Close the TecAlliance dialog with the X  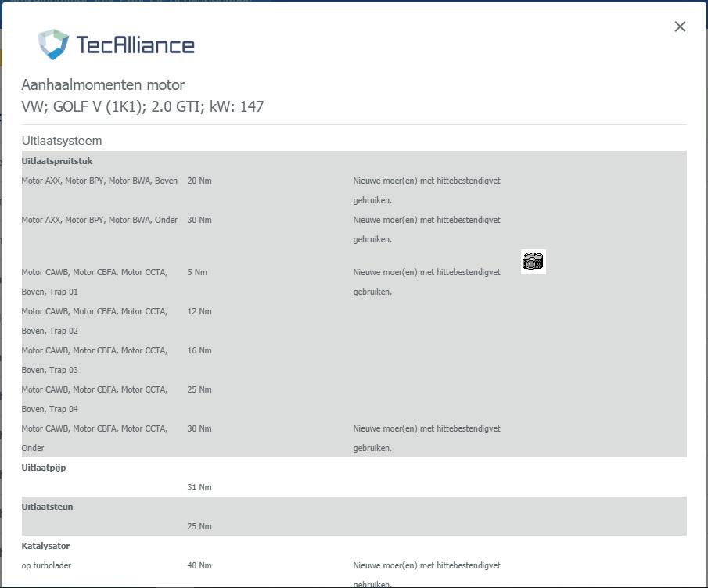(680, 27)
